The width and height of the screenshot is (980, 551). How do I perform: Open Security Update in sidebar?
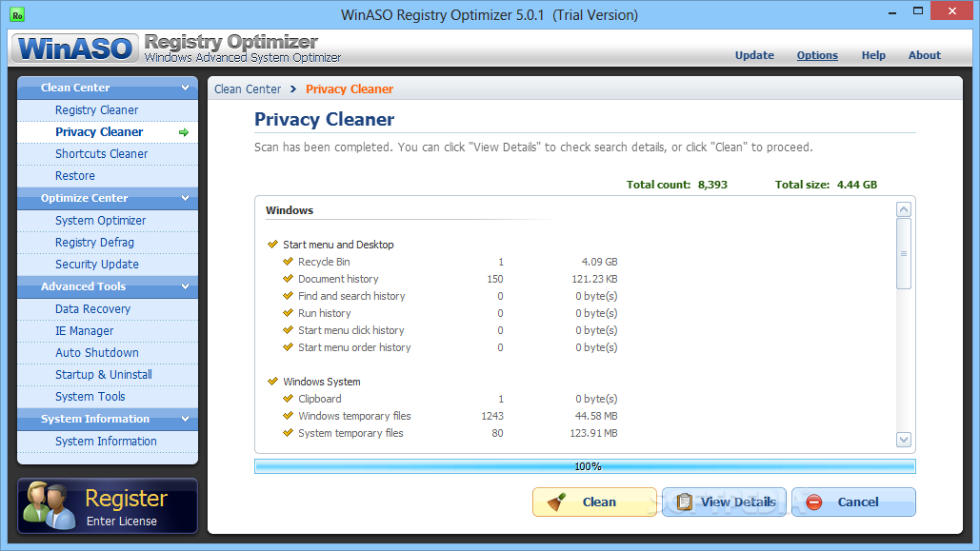click(x=108, y=265)
